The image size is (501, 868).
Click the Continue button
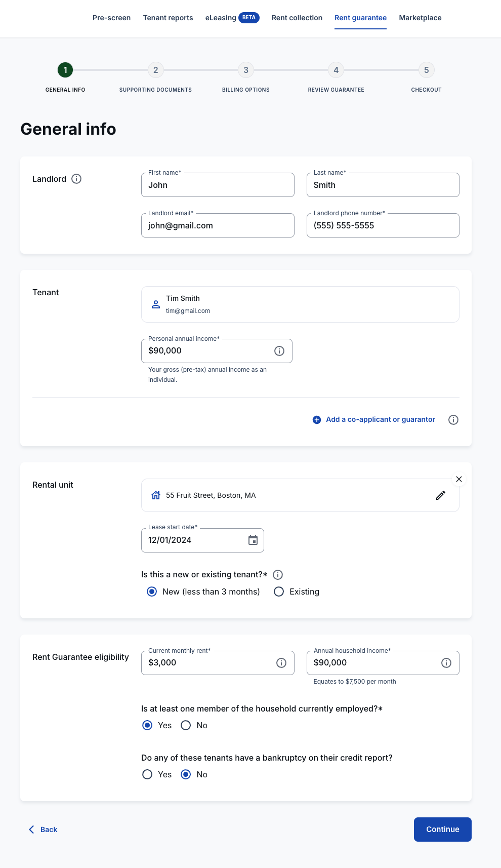point(443,830)
